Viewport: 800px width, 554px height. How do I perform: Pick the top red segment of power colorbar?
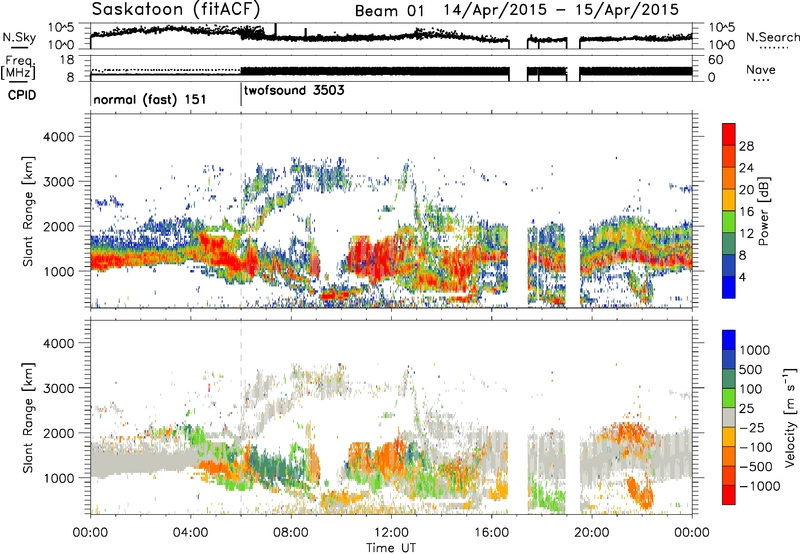coord(729,135)
